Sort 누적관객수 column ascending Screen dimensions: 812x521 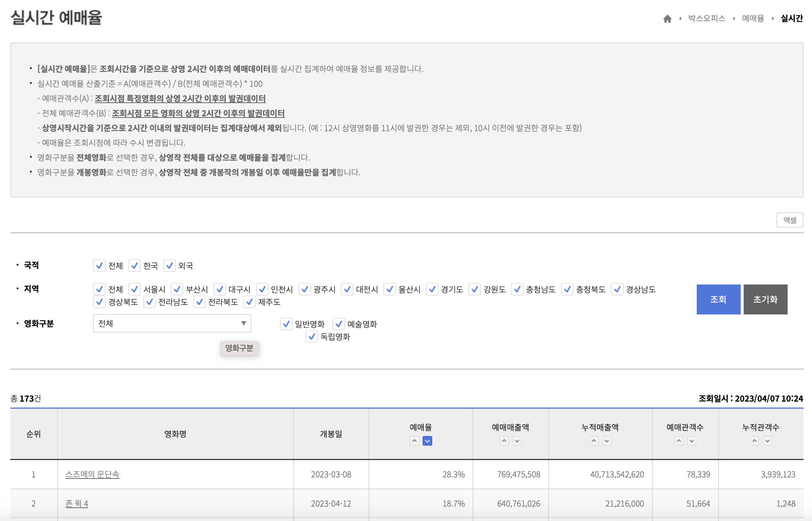[754, 441]
